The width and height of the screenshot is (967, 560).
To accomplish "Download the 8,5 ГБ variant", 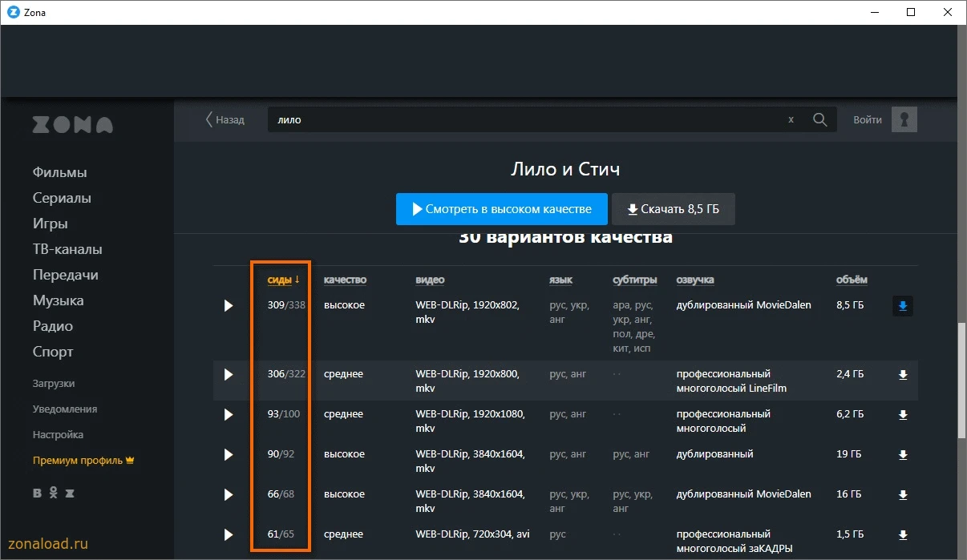I will tap(903, 306).
